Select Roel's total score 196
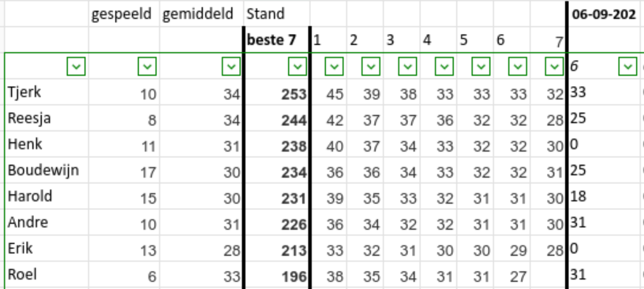The image size is (644, 289). [x=276, y=275]
